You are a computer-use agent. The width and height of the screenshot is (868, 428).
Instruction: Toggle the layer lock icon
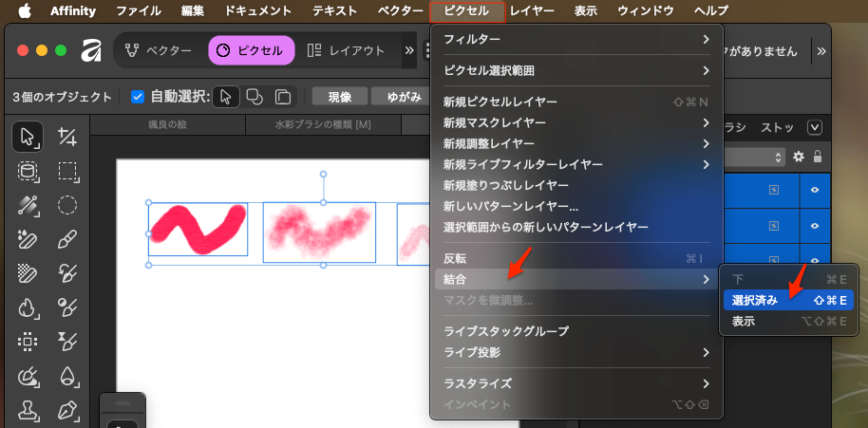point(817,157)
